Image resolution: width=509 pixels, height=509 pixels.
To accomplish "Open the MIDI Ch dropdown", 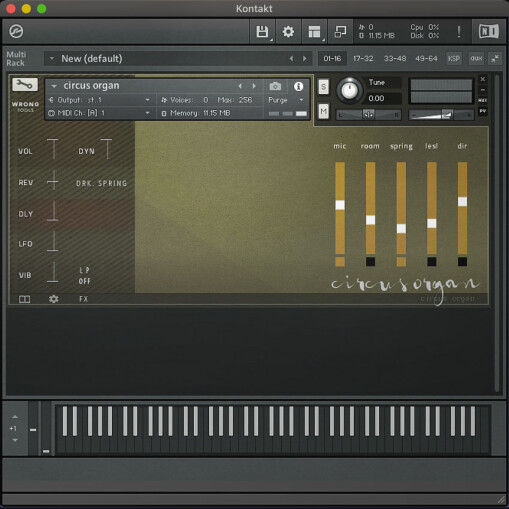I will pos(99,113).
